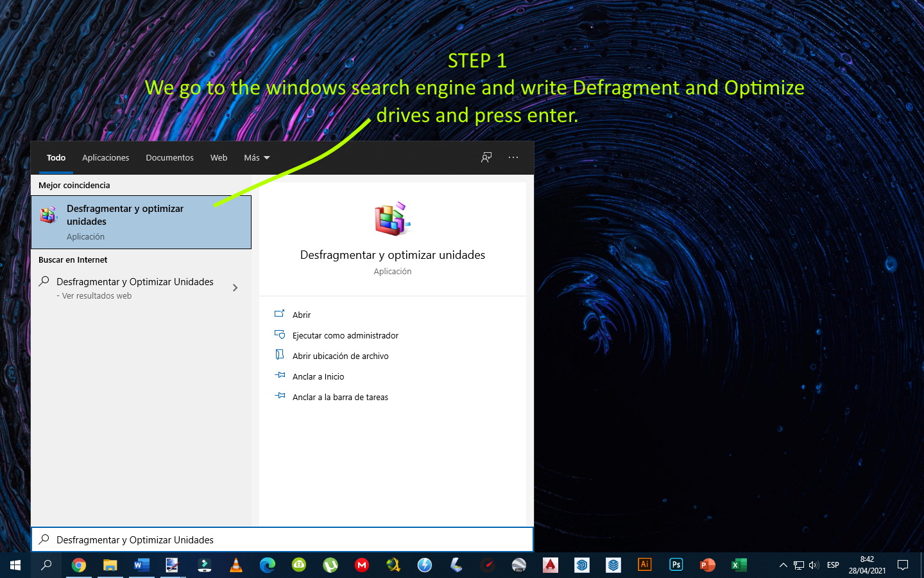
Task: Switch to the Documentos tab
Action: tap(169, 157)
